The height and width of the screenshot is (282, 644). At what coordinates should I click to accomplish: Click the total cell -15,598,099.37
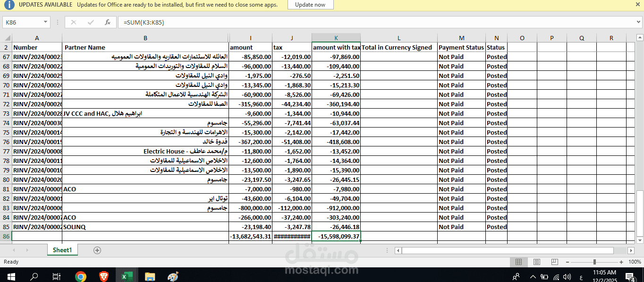[x=336, y=236]
